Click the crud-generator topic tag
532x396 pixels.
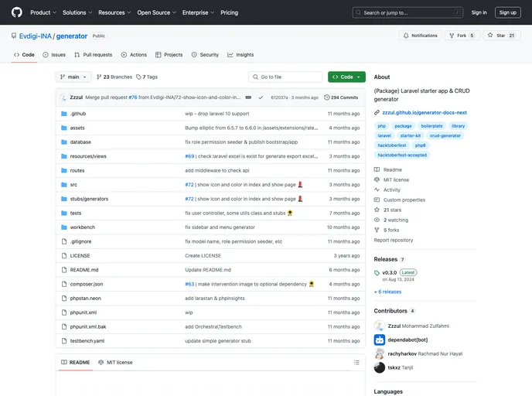[445, 135]
